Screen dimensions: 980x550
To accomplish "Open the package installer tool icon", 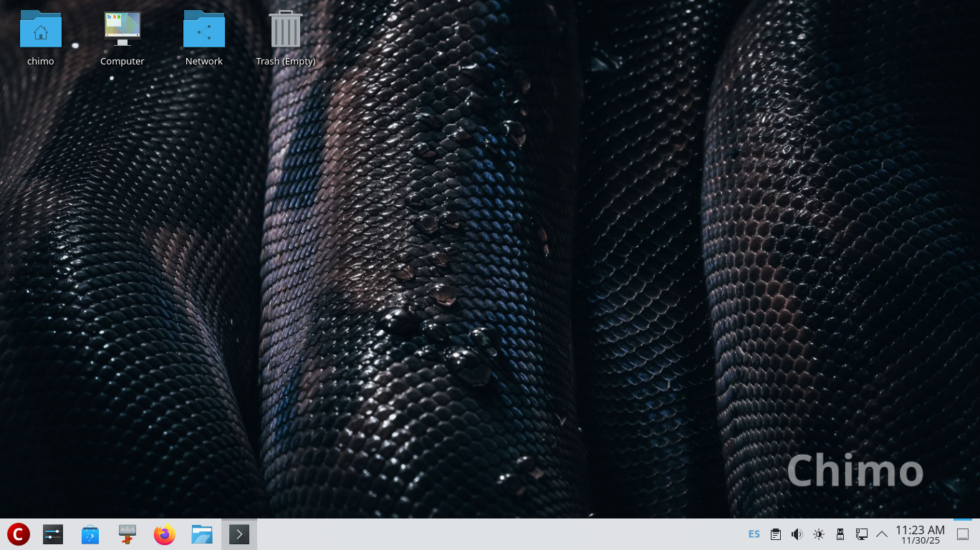I will [128, 534].
